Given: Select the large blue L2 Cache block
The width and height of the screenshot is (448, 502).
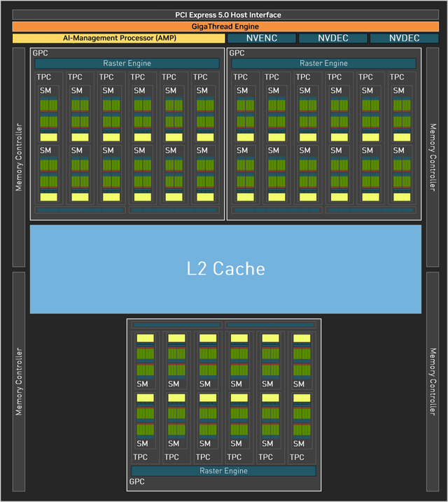Looking at the screenshot, I should pos(225,269).
